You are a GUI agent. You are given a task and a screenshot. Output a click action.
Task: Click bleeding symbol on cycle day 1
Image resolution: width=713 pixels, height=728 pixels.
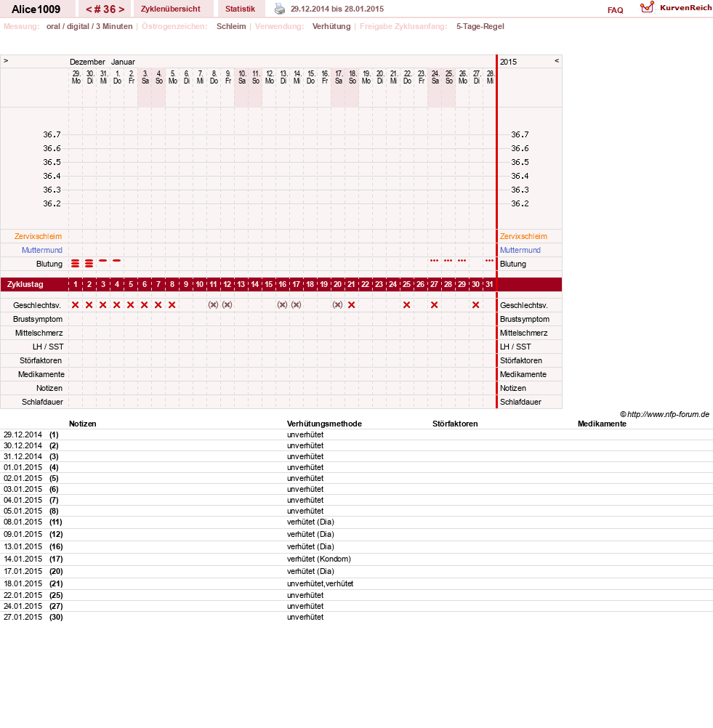[x=76, y=264]
